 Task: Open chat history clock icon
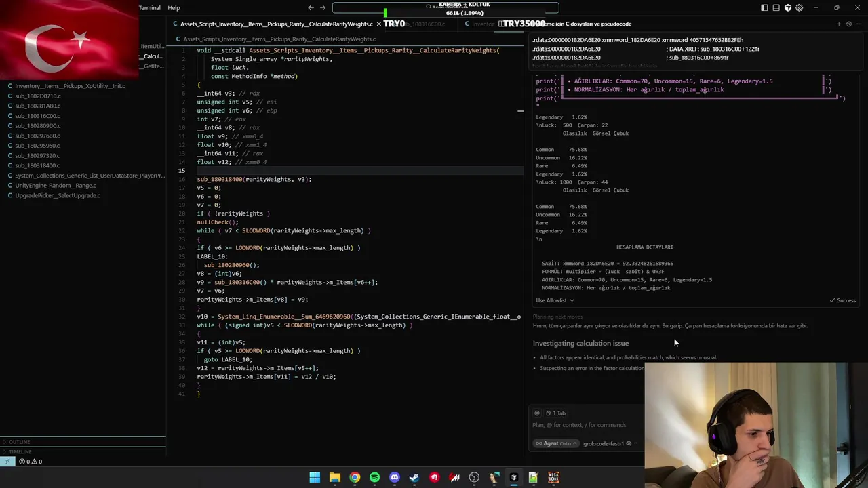[x=848, y=24]
